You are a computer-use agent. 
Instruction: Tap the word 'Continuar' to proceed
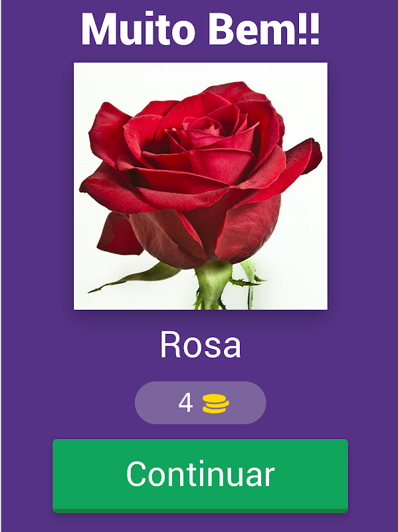[201, 474]
